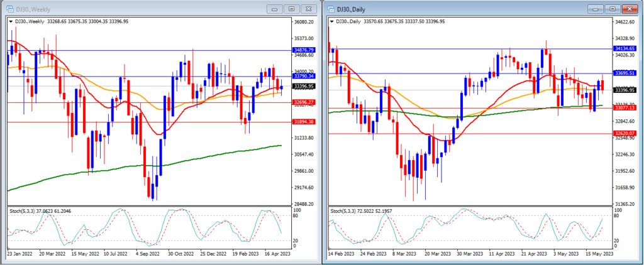The width and height of the screenshot is (644, 265).
Task: Maximize the DJ30 Daily chart window
Action: [613, 9]
